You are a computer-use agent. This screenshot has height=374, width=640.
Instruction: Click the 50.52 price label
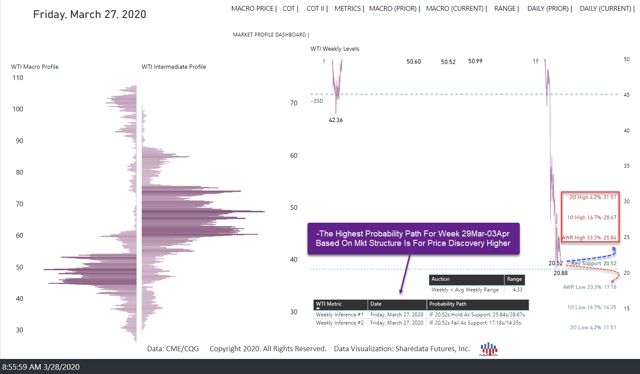[448, 62]
